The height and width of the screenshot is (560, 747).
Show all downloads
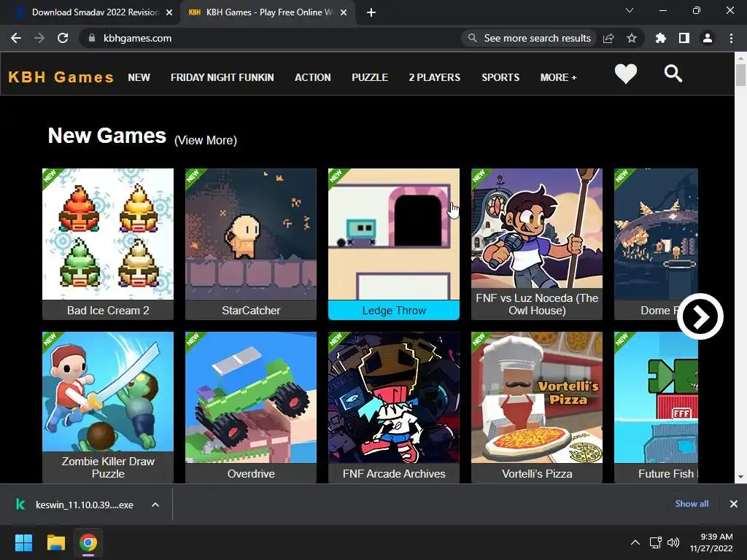(692, 504)
